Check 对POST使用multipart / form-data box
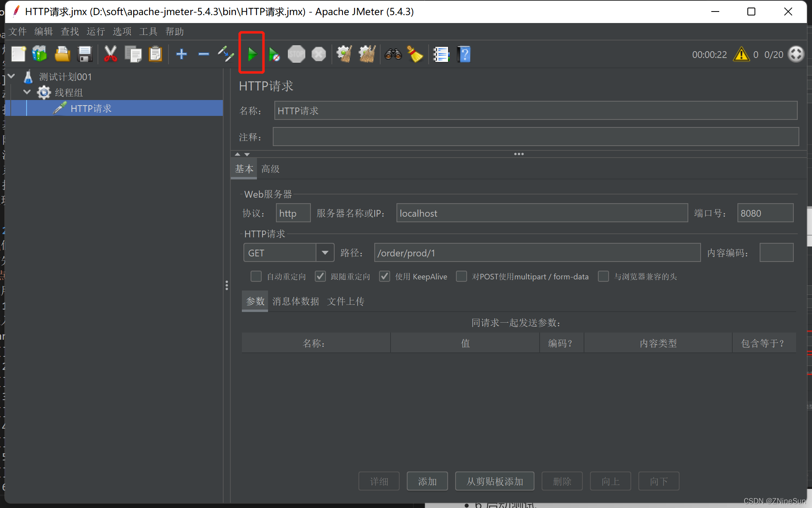This screenshot has height=508, width=812. [462, 276]
